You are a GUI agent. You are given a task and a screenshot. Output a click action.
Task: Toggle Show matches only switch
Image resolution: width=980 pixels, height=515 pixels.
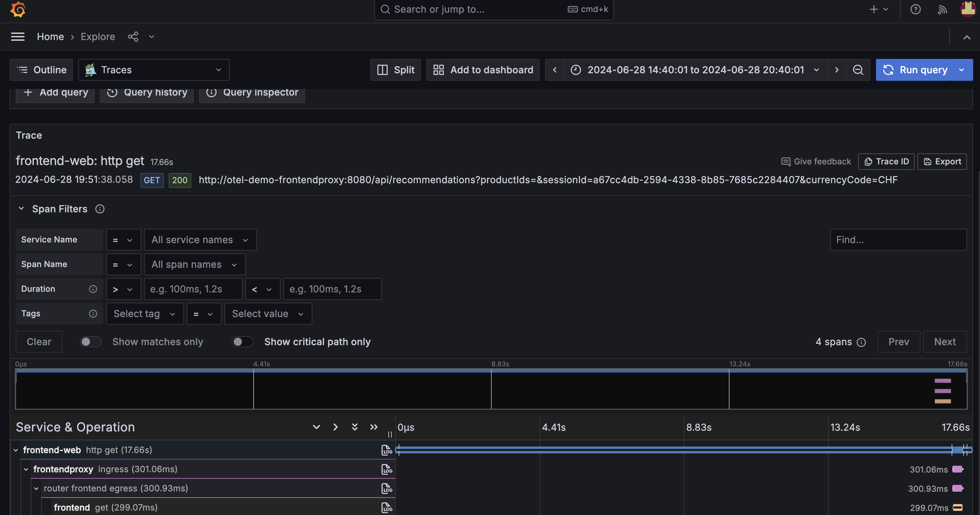click(x=91, y=342)
